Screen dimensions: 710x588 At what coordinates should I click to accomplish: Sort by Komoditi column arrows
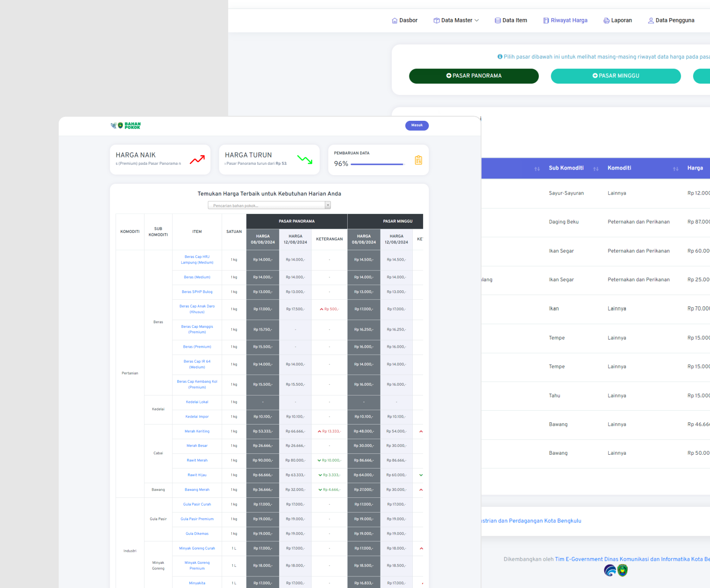pos(675,169)
